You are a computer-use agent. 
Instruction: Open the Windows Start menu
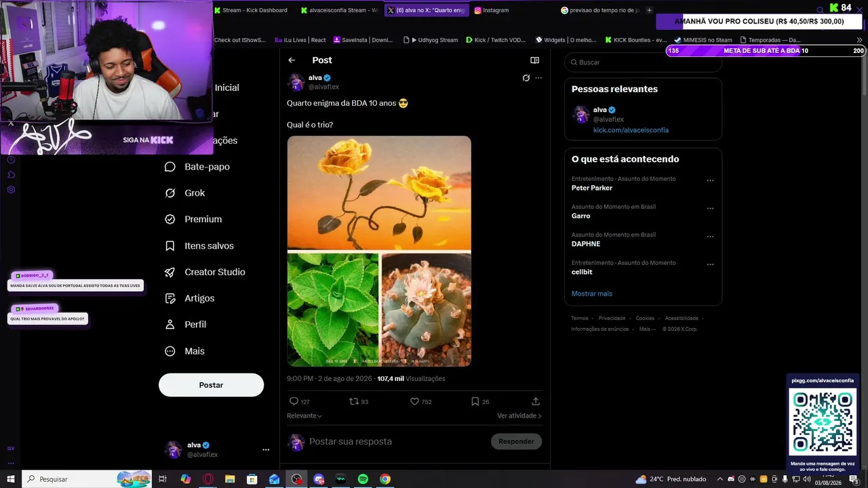point(11,479)
